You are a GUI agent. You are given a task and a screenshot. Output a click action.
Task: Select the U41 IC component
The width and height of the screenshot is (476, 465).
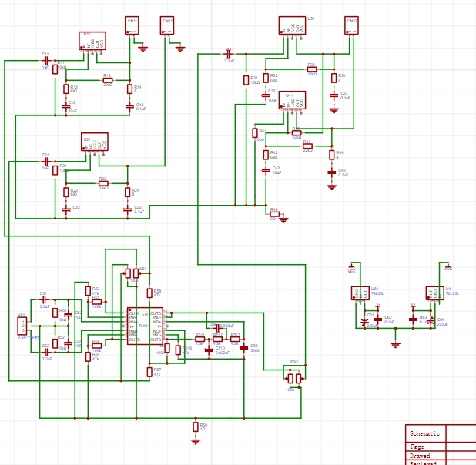pyautogui.click(x=292, y=100)
